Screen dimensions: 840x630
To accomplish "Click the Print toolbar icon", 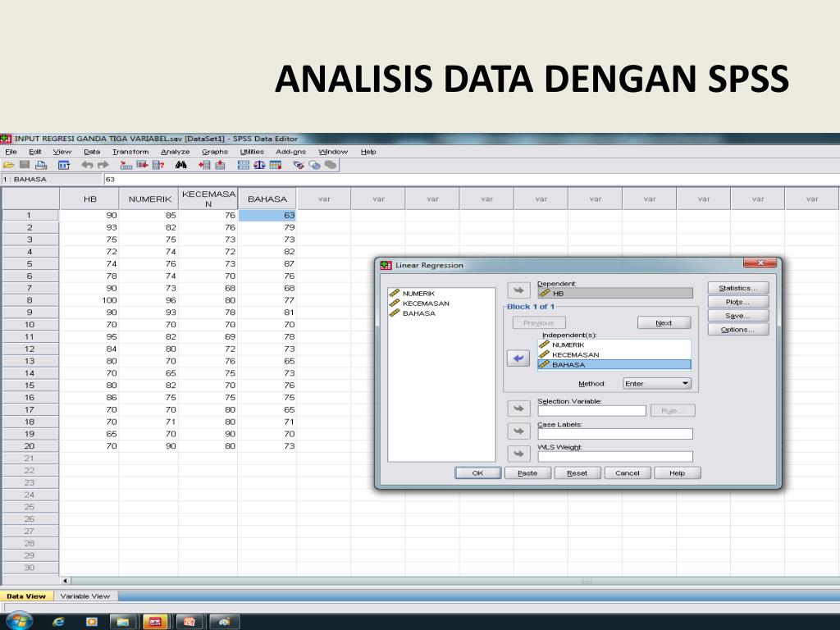I will click(41, 165).
